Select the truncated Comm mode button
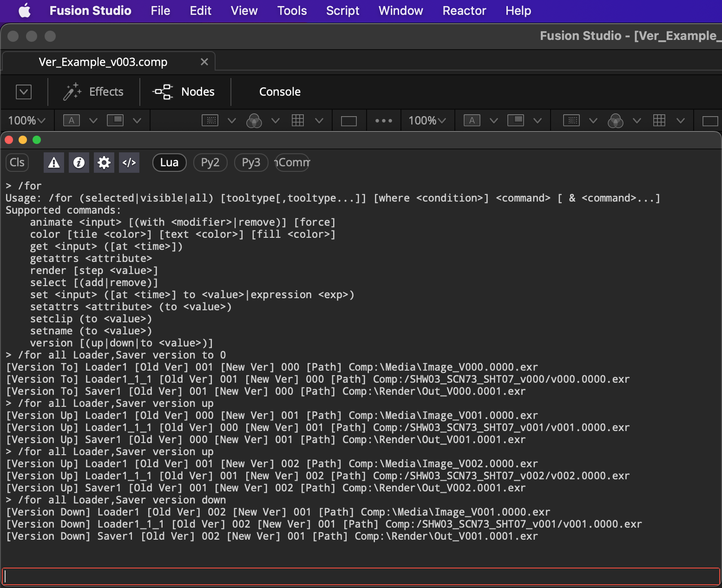This screenshot has height=588, width=722. (292, 163)
